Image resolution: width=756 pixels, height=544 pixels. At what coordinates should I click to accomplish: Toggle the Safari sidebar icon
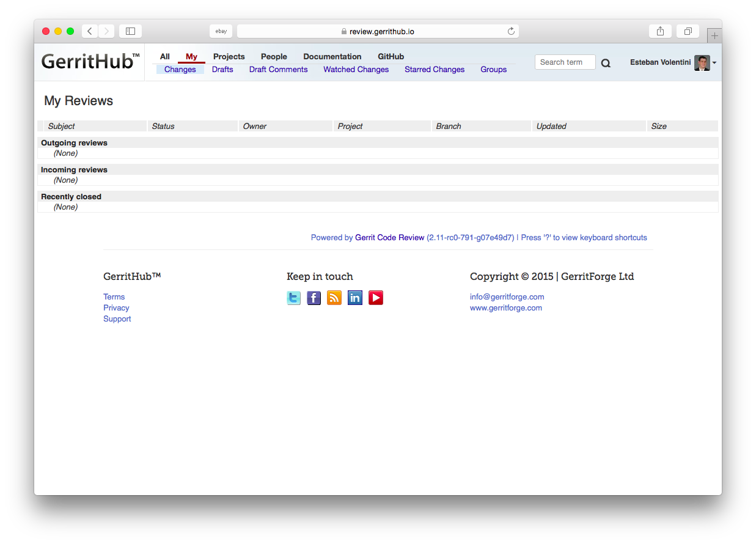click(x=130, y=31)
